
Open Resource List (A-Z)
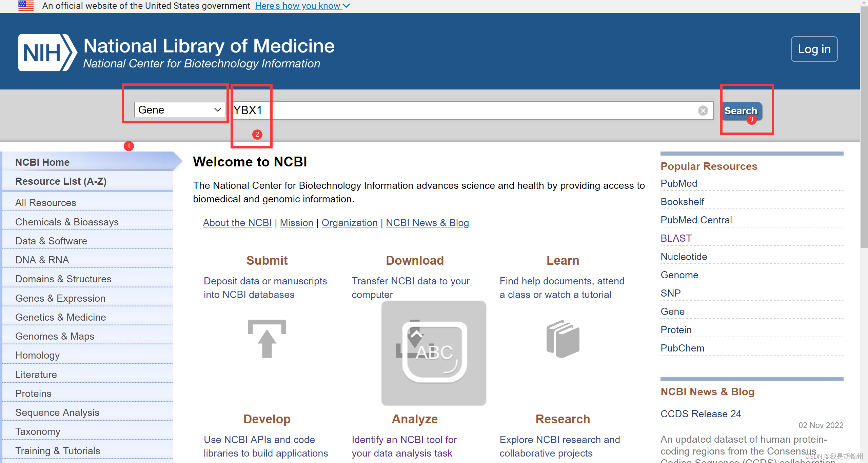[87, 181]
